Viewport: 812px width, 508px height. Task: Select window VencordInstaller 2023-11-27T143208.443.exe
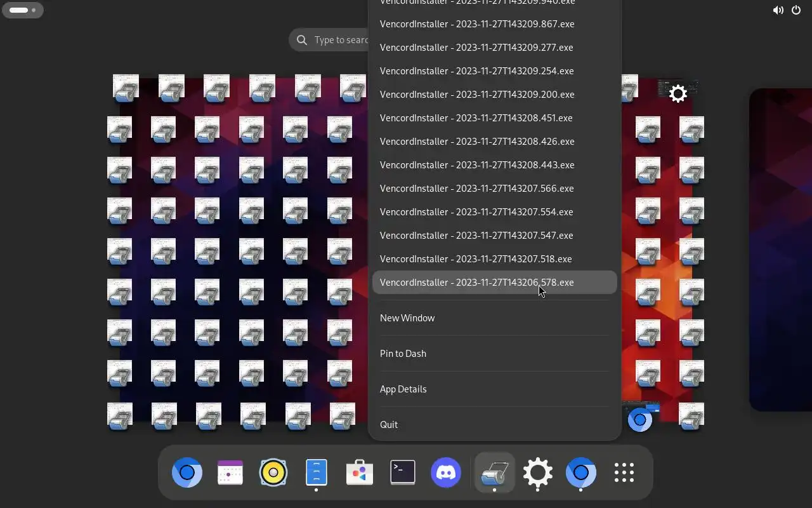coord(494,165)
